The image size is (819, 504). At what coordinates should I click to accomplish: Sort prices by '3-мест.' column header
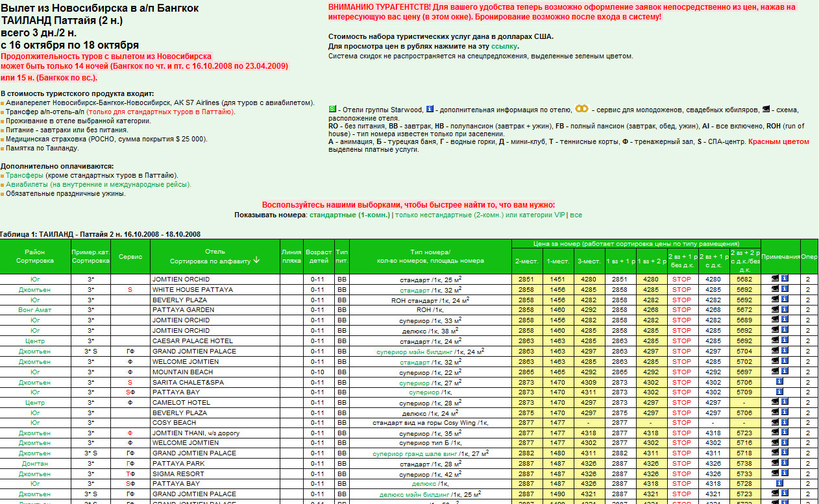click(589, 261)
